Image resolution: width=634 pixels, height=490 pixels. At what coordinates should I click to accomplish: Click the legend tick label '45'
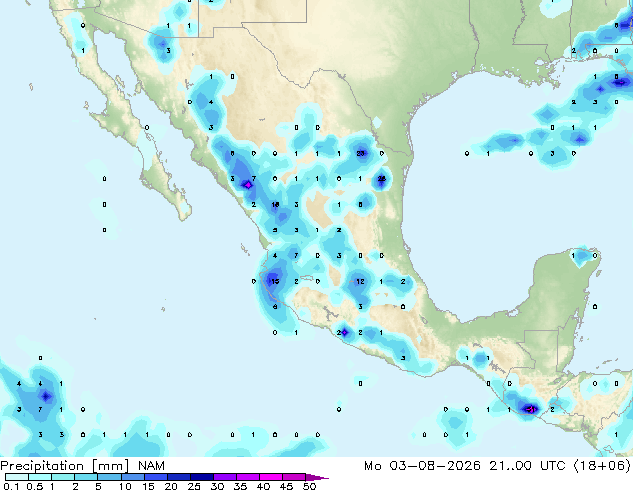pos(286,486)
